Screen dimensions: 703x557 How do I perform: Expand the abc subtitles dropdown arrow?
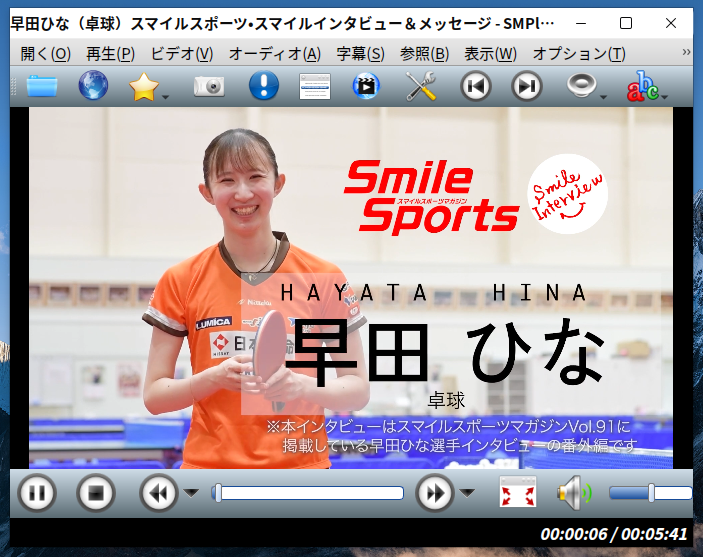click(664, 97)
